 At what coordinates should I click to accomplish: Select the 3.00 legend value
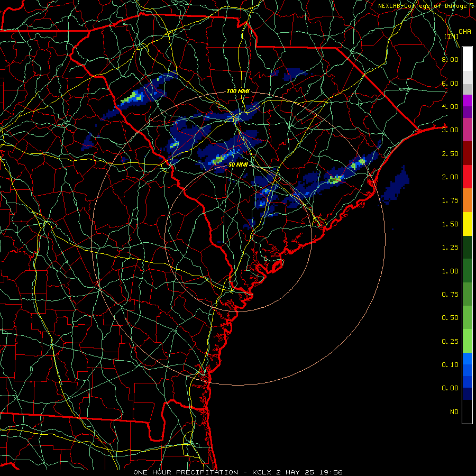[x=450, y=130]
